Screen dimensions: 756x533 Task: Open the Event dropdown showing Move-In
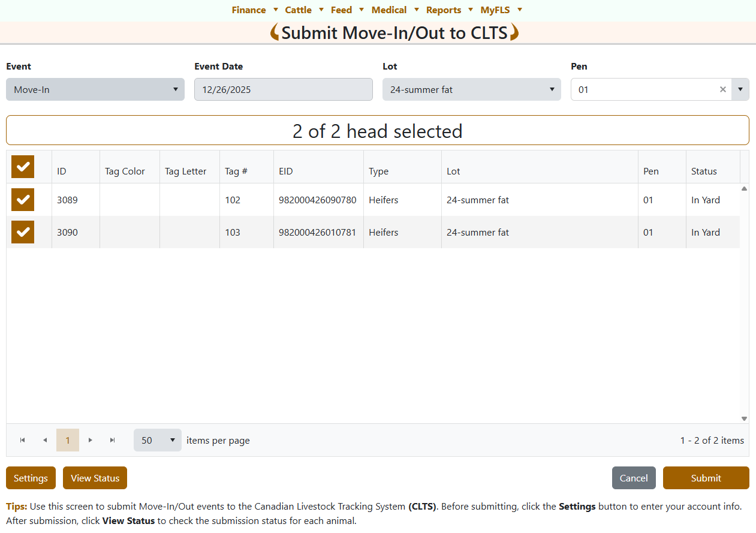(95, 89)
